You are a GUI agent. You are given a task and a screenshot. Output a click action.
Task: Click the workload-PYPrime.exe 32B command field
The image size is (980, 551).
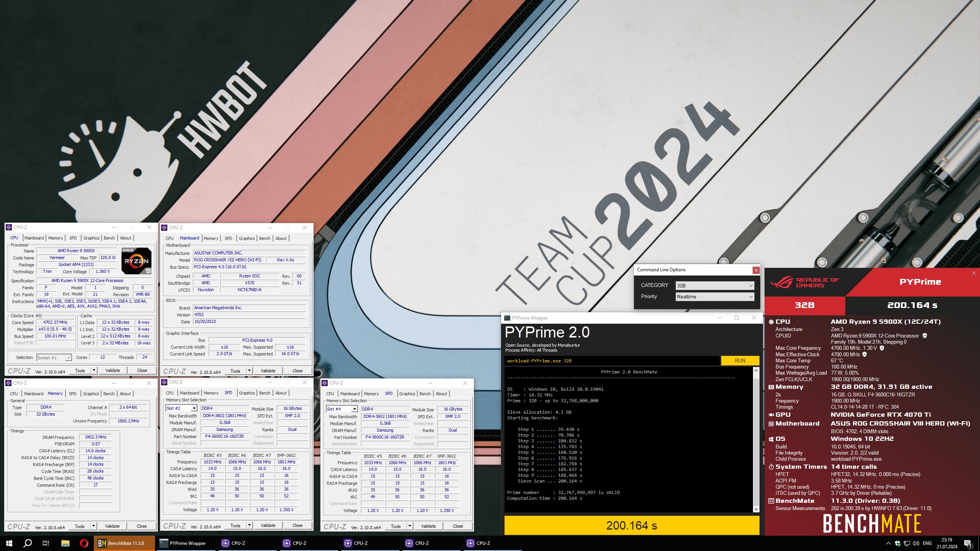tap(612, 360)
